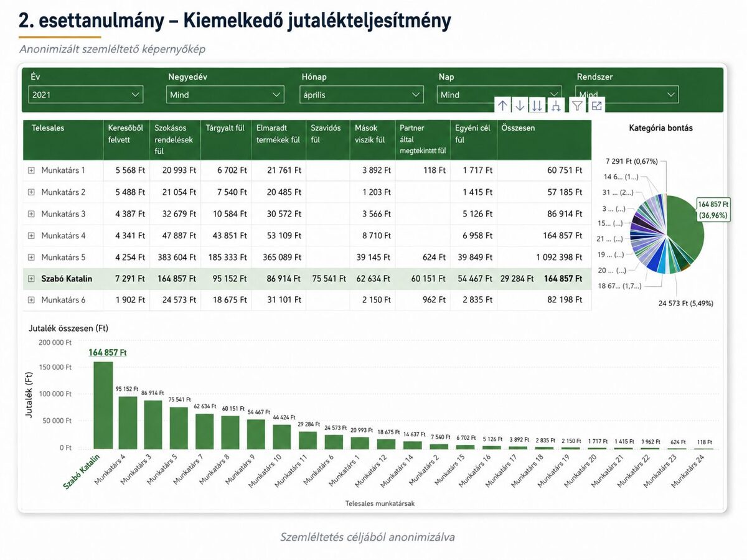Select the tallest Szabó Katalin bar
Screen dimensions: 747x560
tap(103, 405)
